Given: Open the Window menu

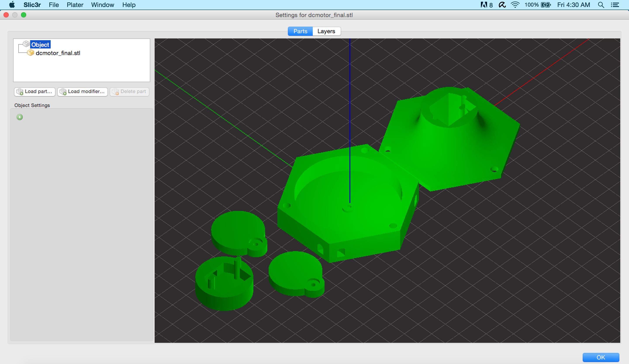Looking at the screenshot, I should pos(103,5).
